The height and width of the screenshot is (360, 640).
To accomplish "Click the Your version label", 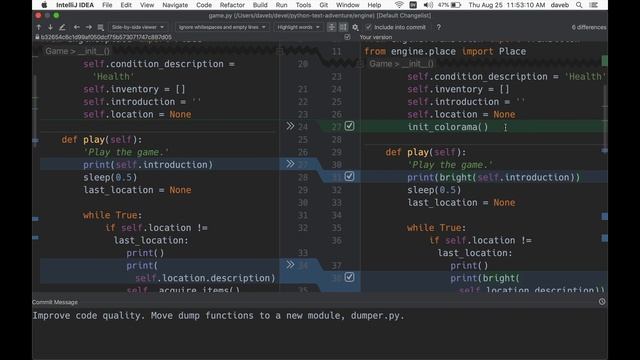I will [376, 37].
